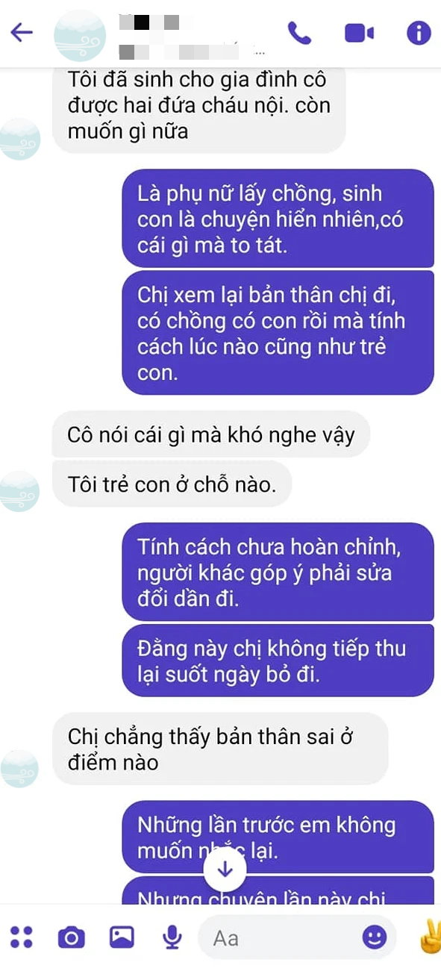Tap the purple bubble 'Tính cách chưa hoàn chỉnh'
This screenshot has height=980, width=441.
tap(278, 572)
